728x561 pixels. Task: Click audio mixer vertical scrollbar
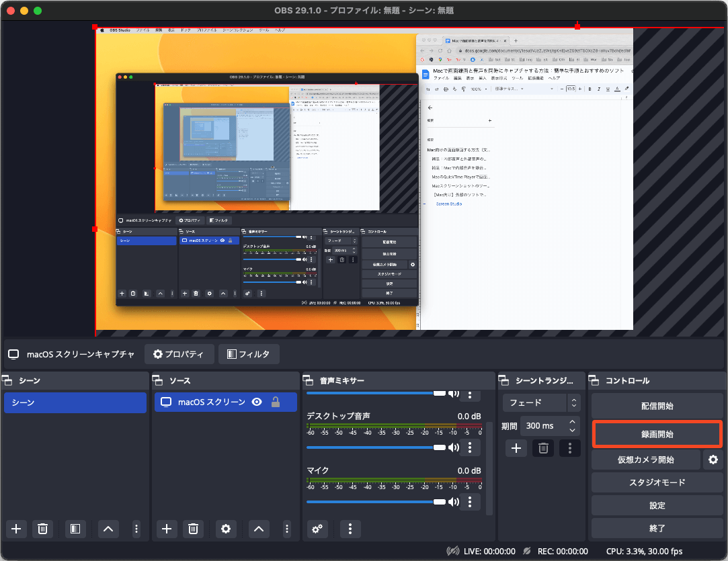[489, 468]
